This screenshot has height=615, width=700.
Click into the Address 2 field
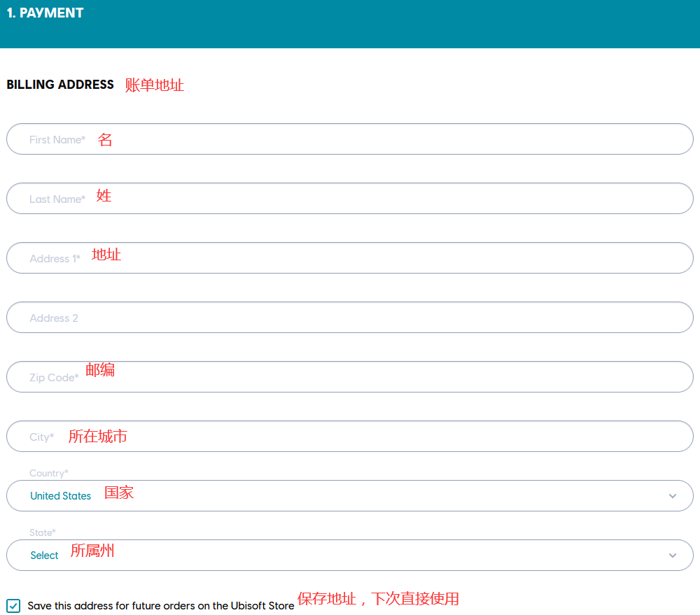click(350, 318)
